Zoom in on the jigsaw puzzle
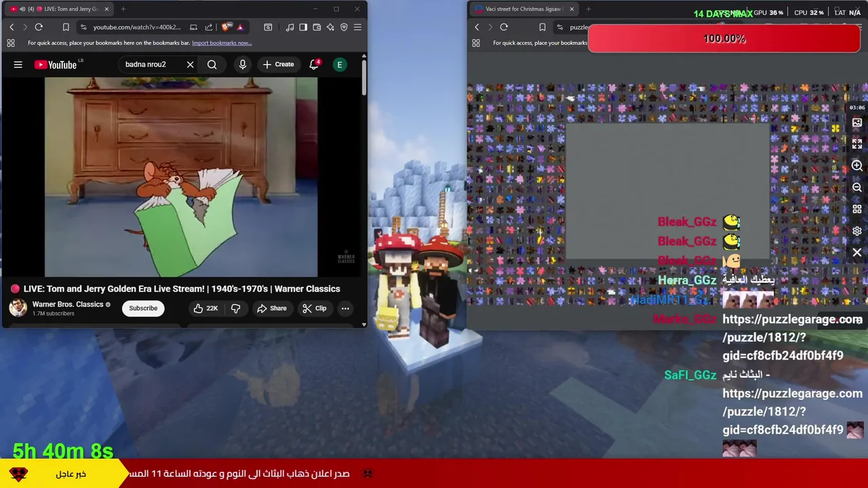 pos(857,166)
